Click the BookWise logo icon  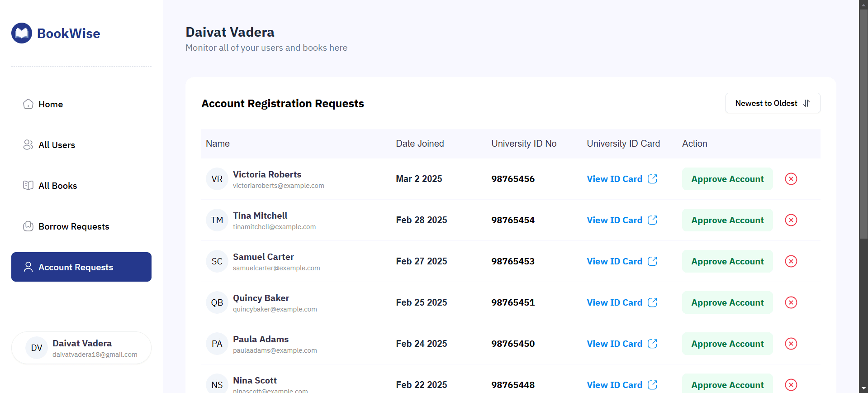(x=22, y=33)
